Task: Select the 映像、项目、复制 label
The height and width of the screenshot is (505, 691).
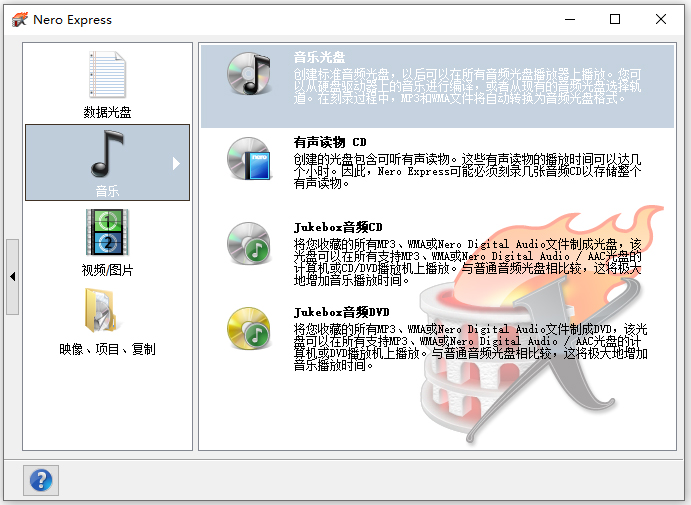Action: click(x=108, y=349)
